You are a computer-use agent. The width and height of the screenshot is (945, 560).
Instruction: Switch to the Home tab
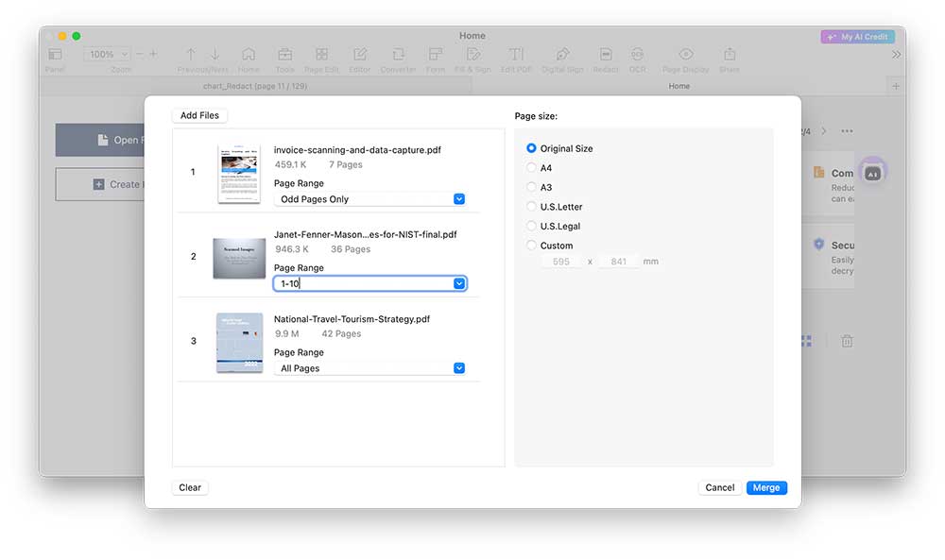pyautogui.click(x=679, y=86)
